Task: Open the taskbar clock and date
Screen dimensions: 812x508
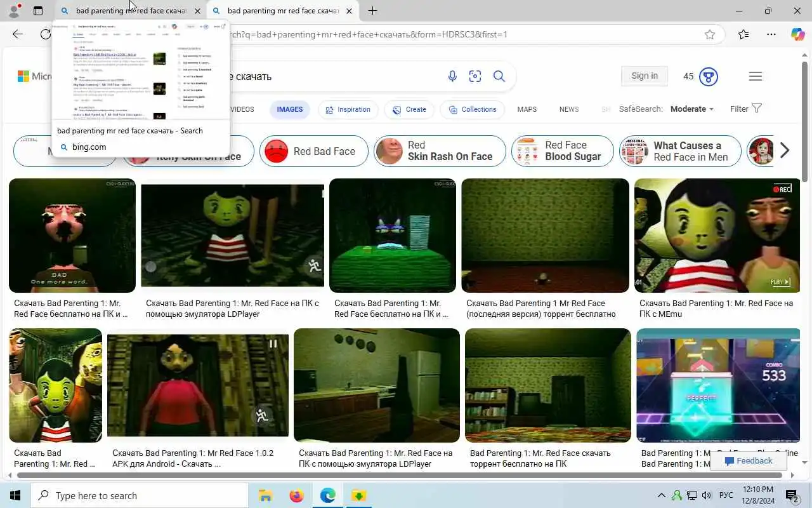Action: click(x=757, y=495)
